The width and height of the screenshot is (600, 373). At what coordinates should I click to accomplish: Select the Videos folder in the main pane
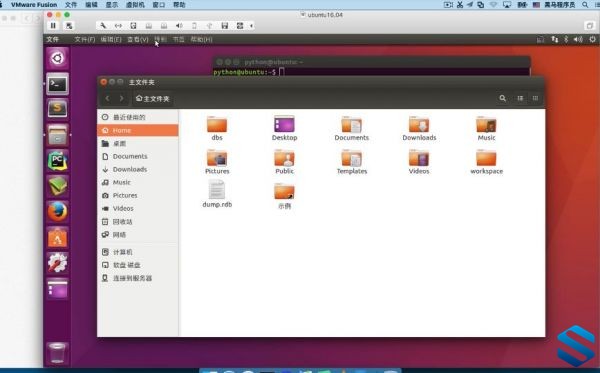tap(419, 162)
